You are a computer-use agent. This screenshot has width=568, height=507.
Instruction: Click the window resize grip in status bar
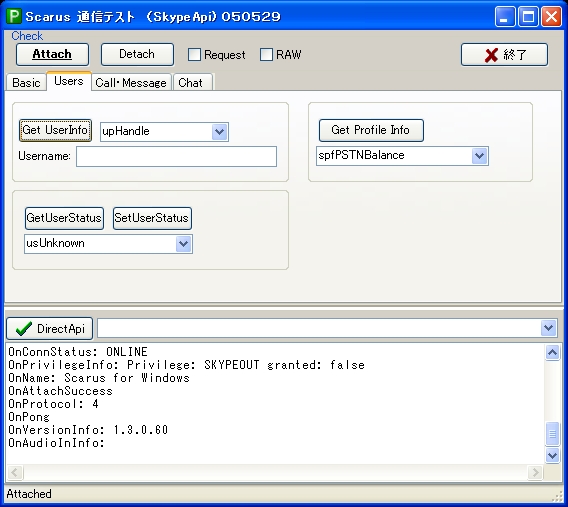point(558,496)
